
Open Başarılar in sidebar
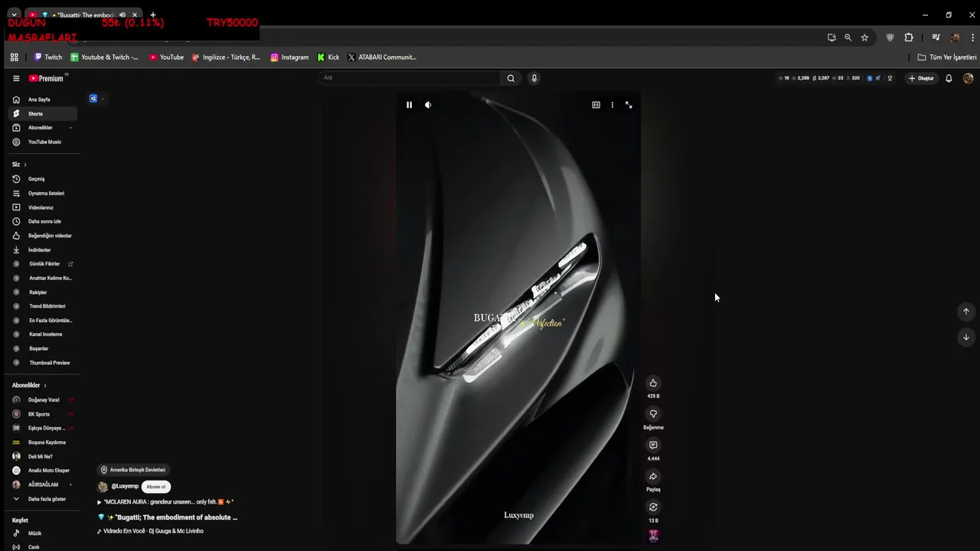pos(43,349)
